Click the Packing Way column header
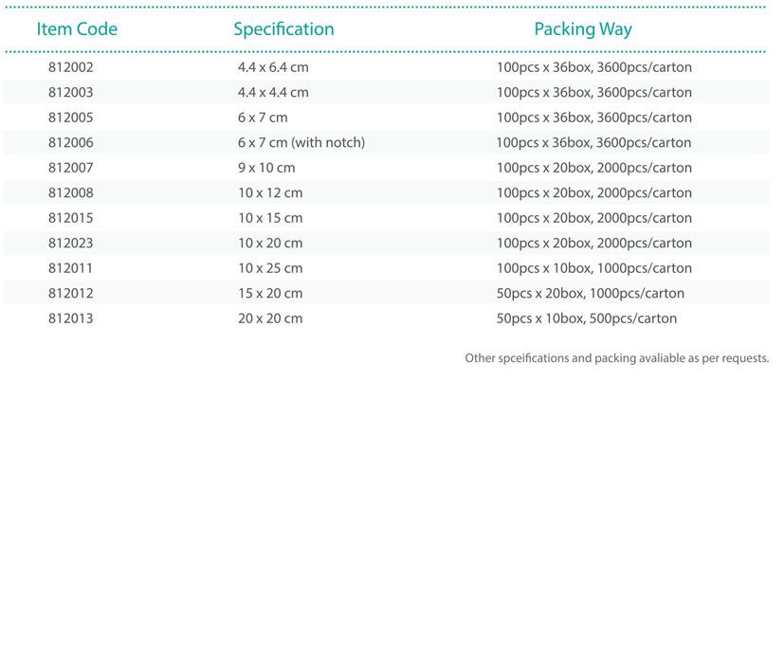Viewport: 784px width, 672px height. tap(583, 29)
